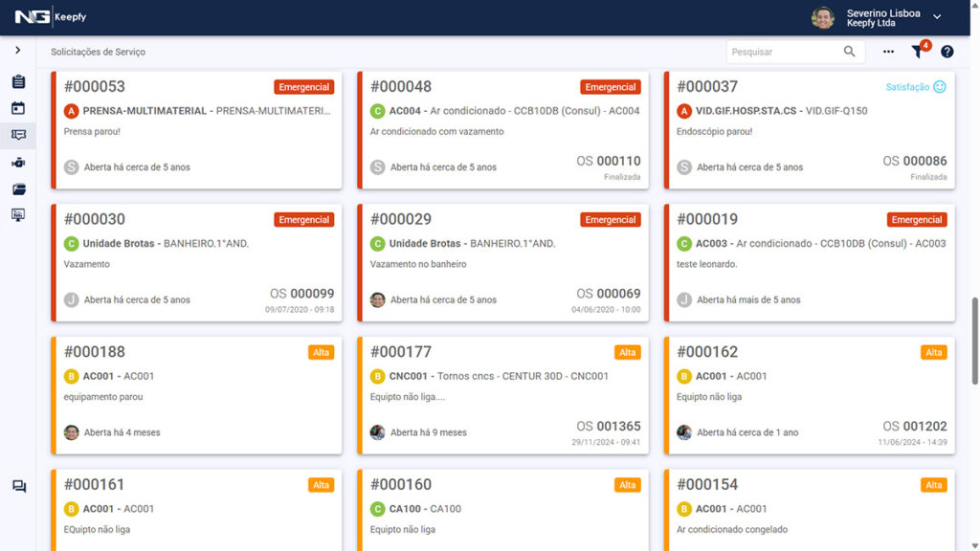
Task: Select the service requests ticket sidebar icon
Action: 18,135
